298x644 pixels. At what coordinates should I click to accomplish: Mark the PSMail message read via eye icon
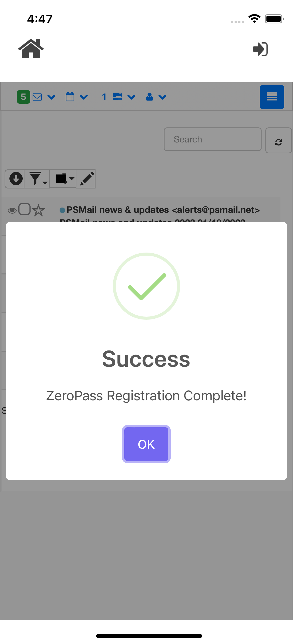12,210
